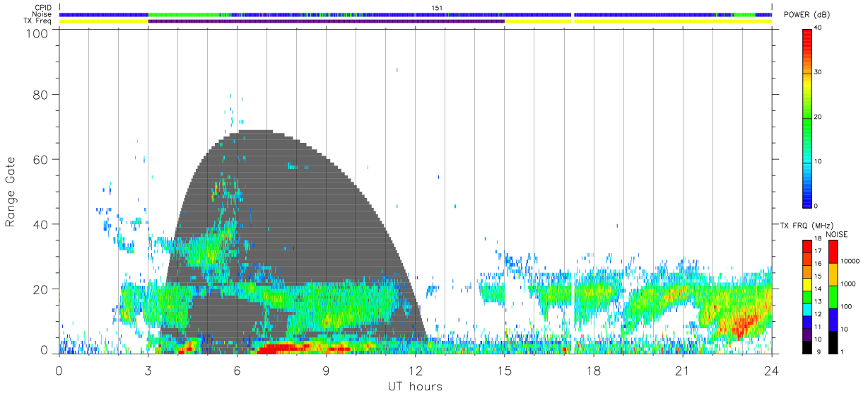Click the 40 tick on Range Gate axis
Viewport: 868px width, 401px height.
pos(41,224)
